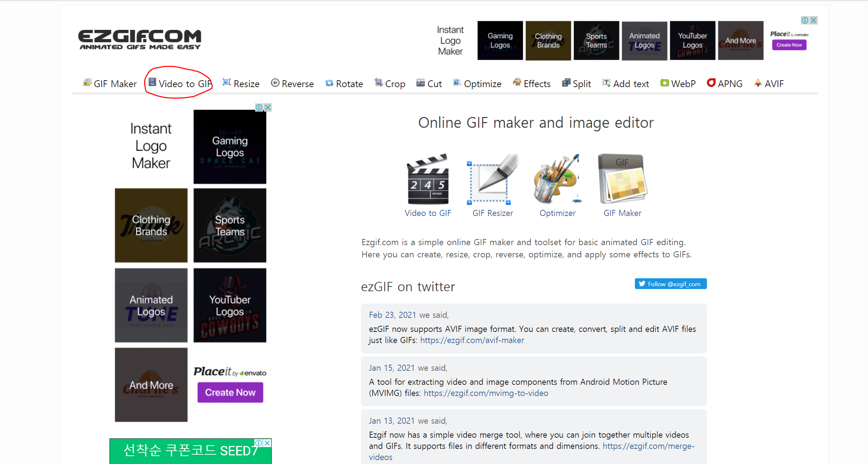The image size is (868, 464).
Task: Open the mvimg-to-video link
Action: [x=486, y=393]
